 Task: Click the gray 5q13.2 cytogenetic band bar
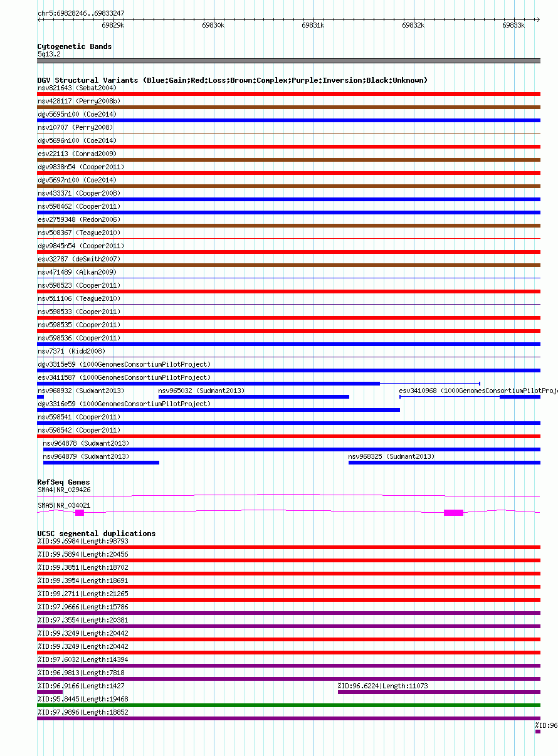[289, 61]
